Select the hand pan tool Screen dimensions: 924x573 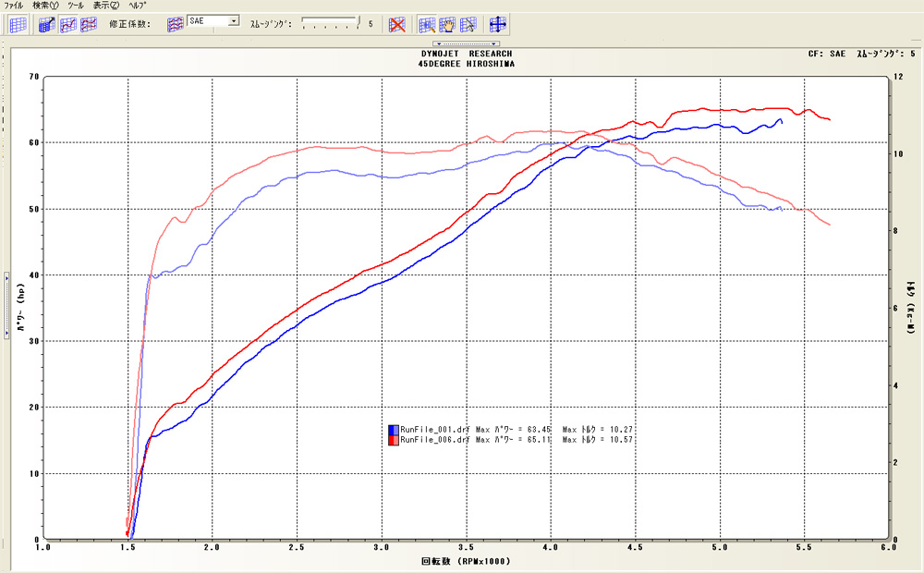pyautogui.click(x=447, y=25)
